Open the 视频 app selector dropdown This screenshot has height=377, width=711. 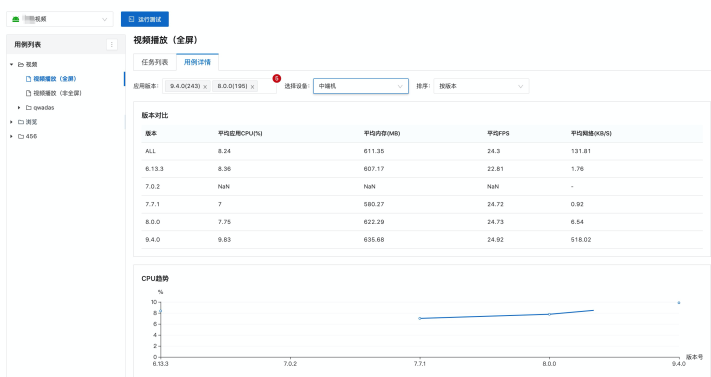click(x=60, y=19)
